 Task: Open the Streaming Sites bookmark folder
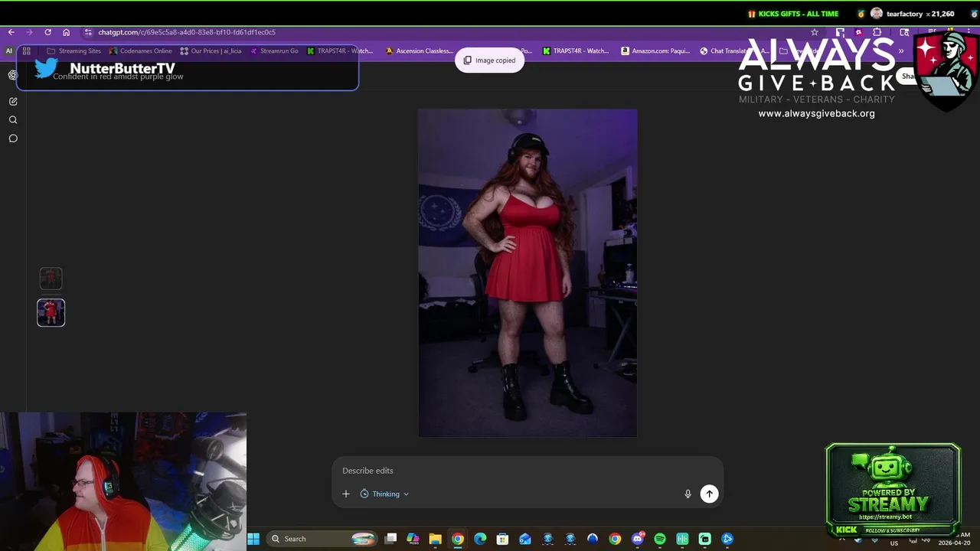pos(73,51)
